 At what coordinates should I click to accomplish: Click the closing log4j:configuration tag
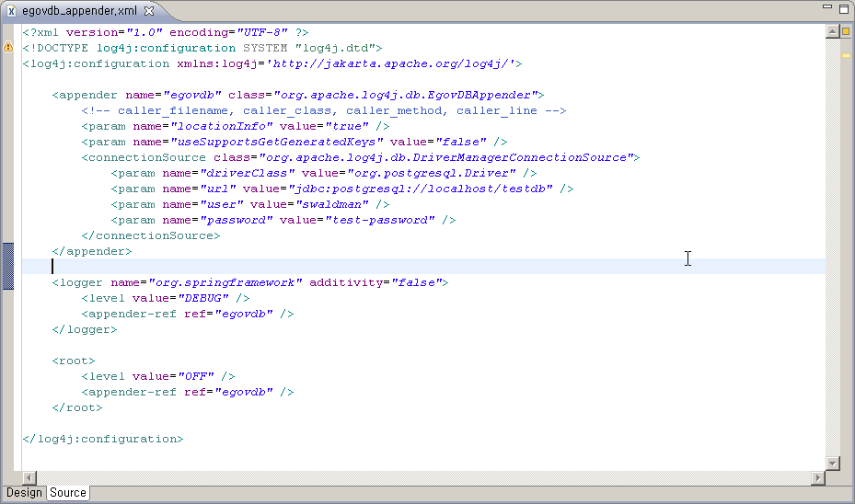click(x=103, y=439)
